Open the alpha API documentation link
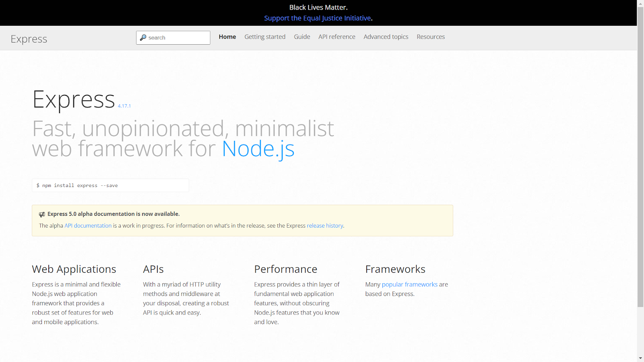This screenshot has width=644, height=362. pyautogui.click(x=88, y=226)
